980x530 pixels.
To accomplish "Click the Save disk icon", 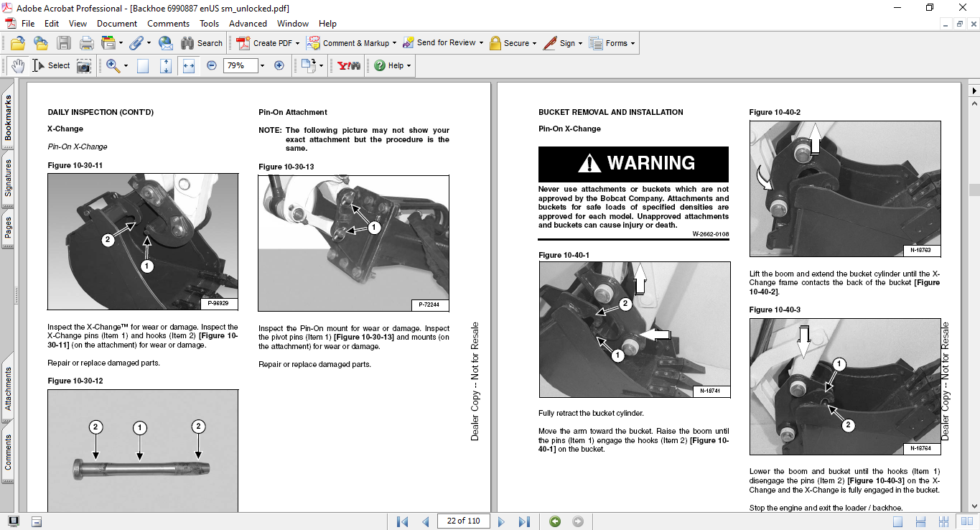I will [64, 43].
